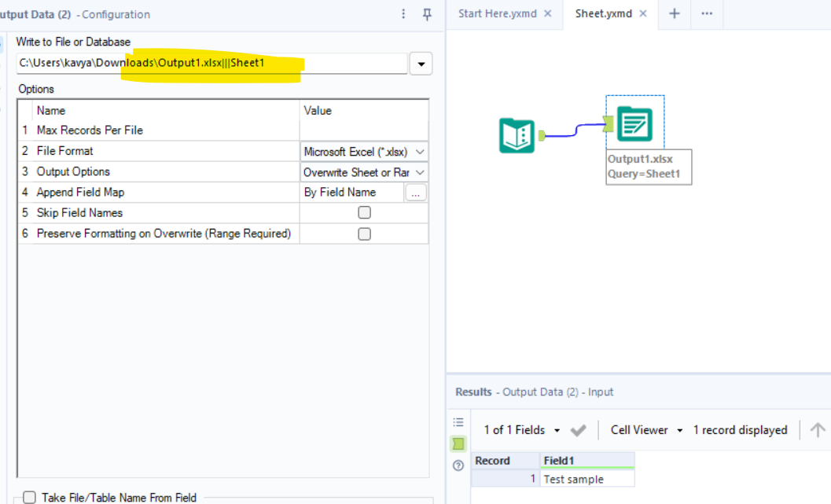This screenshot has width=831, height=504.
Task: Switch to the Start Here.yxmd tab
Action: click(x=496, y=14)
